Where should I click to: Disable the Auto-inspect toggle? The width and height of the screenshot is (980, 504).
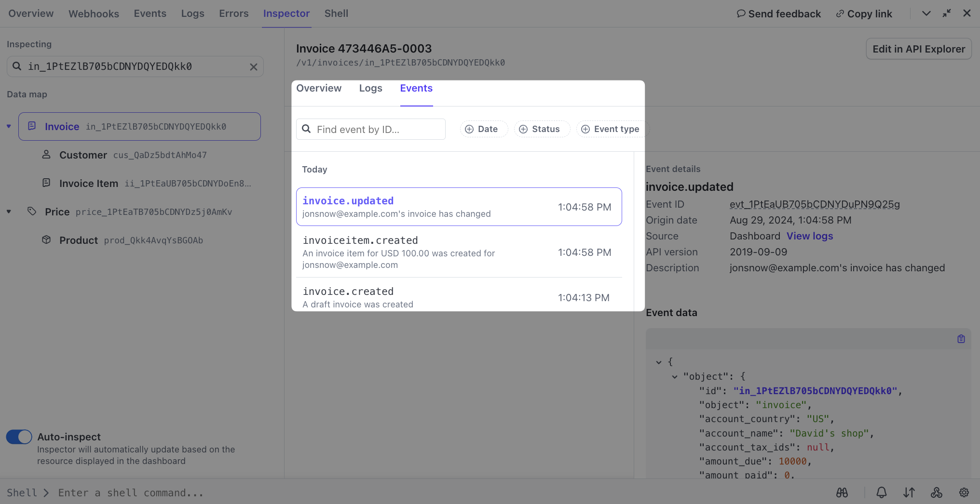19,437
